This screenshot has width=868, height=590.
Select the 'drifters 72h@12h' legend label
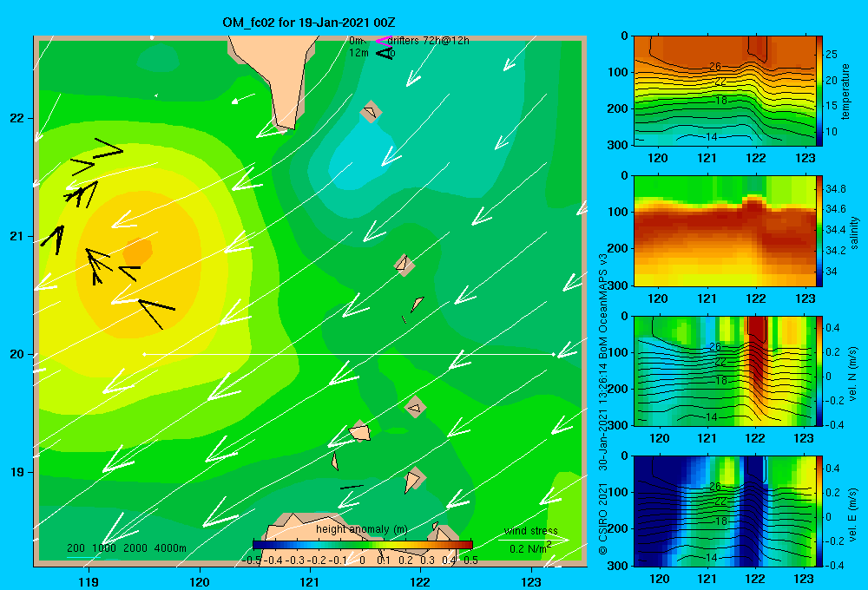coord(428,41)
